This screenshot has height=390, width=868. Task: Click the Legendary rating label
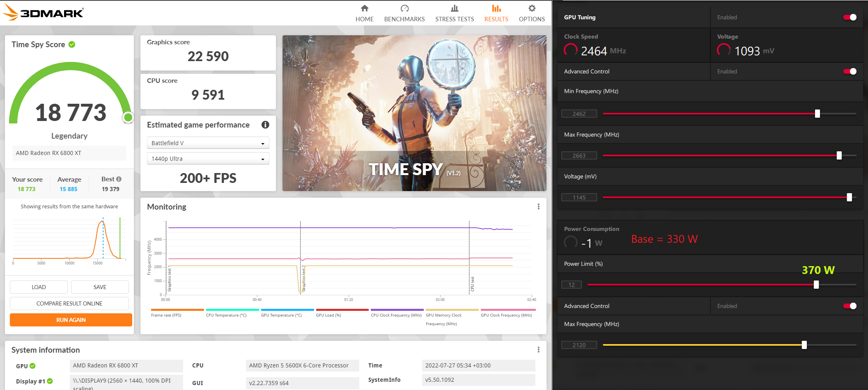(69, 136)
